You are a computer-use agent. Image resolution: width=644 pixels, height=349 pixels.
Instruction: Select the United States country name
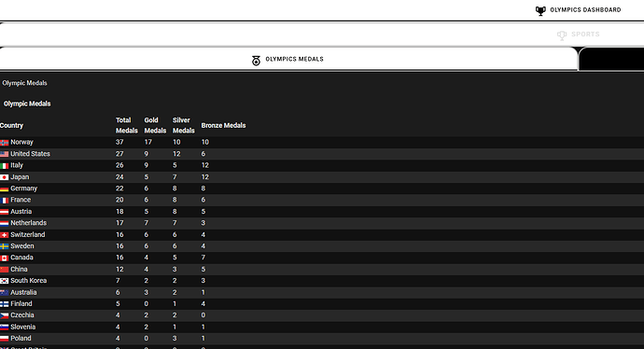tap(31, 154)
